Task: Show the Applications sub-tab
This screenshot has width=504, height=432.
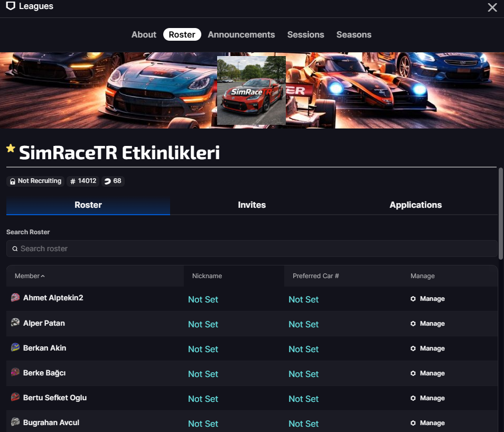Action: pos(416,205)
